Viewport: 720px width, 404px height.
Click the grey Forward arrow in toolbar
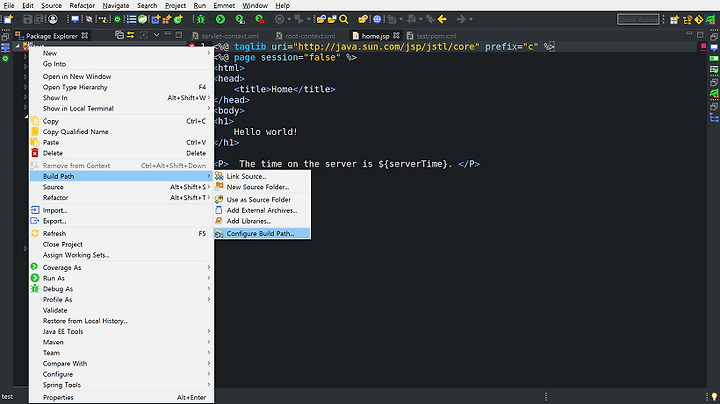(x=461, y=19)
